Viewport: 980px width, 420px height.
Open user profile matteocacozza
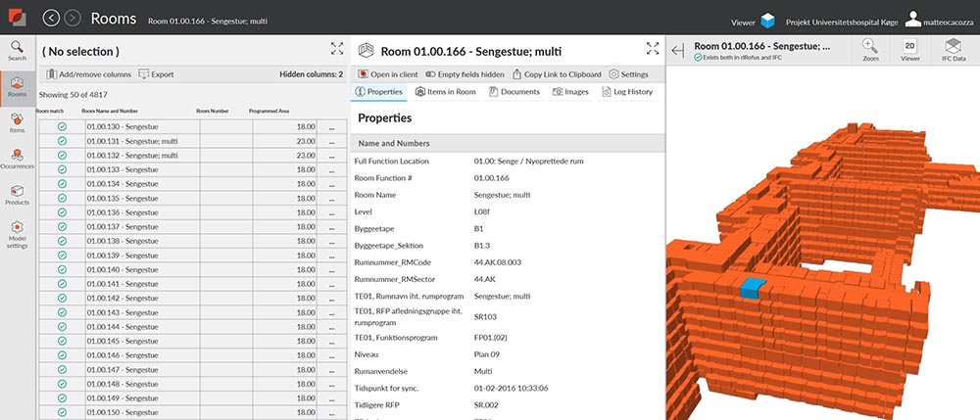(x=941, y=20)
